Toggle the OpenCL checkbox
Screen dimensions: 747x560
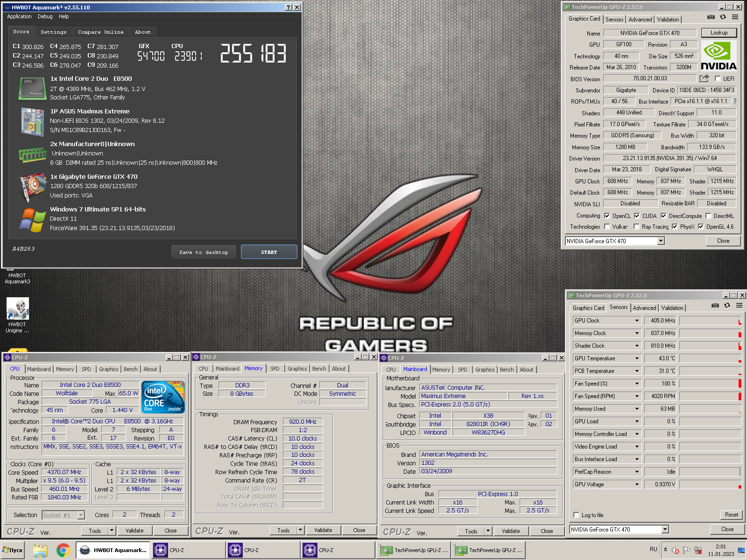pos(607,216)
